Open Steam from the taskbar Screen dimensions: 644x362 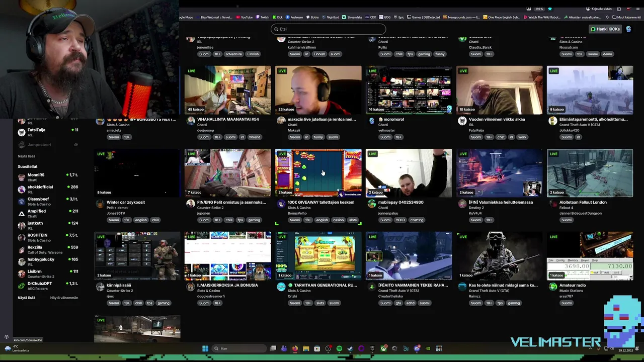[350, 348]
